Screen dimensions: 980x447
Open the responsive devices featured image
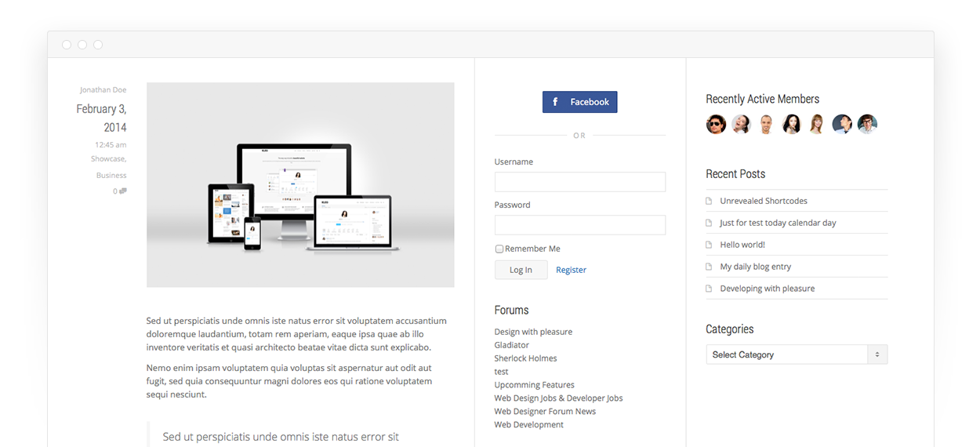pyautogui.click(x=300, y=185)
